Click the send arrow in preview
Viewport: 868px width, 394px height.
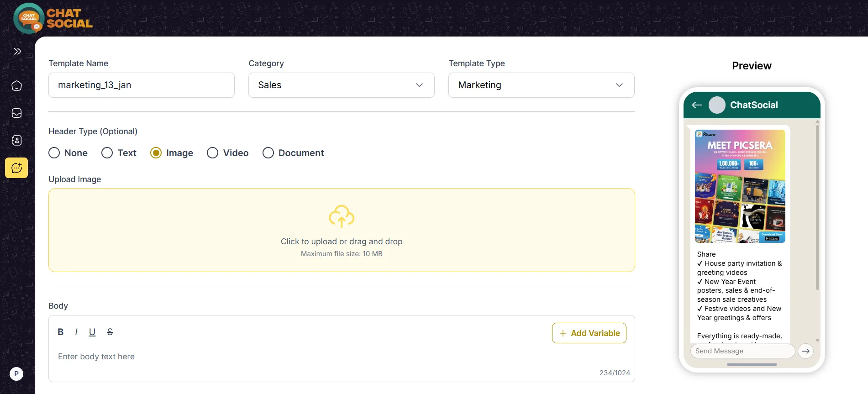tap(805, 351)
